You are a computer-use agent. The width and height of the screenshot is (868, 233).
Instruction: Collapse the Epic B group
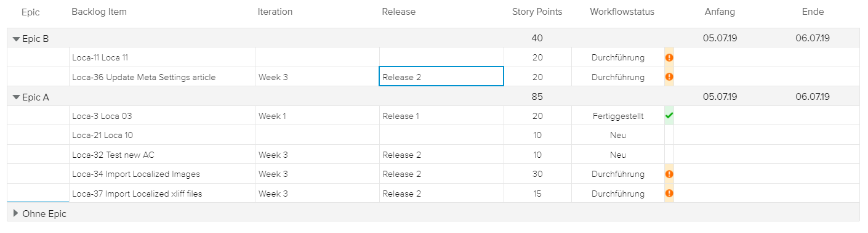pos(16,38)
